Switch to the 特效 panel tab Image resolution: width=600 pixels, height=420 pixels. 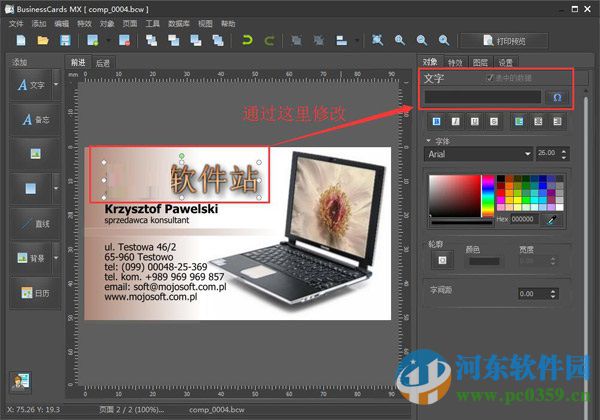click(x=455, y=63)
